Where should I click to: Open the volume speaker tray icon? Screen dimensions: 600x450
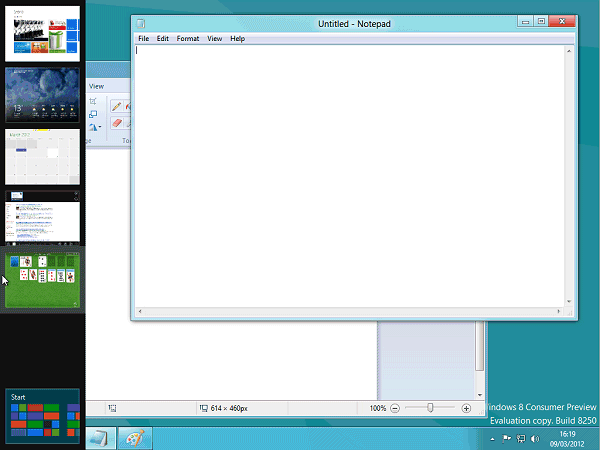[x=535, y=439]
